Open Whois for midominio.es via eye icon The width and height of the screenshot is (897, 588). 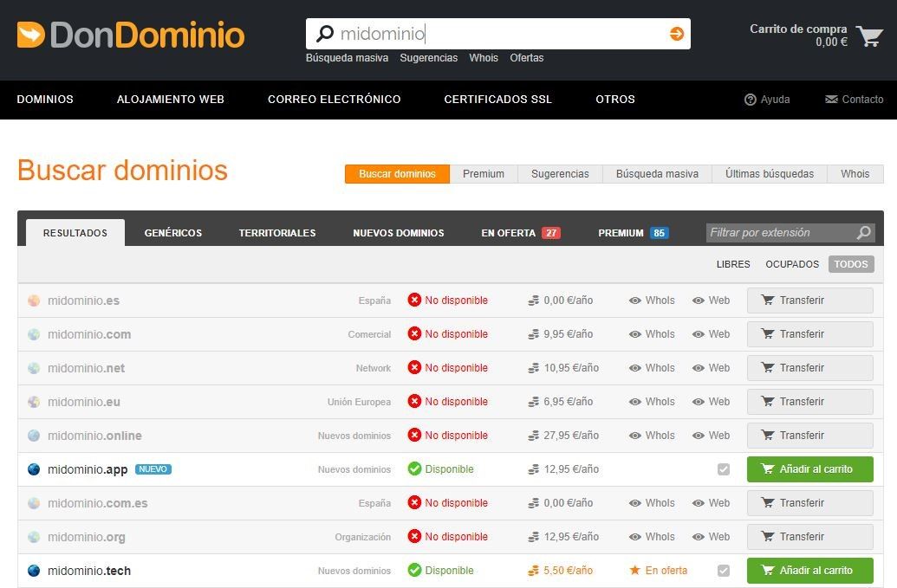[636, 300]
